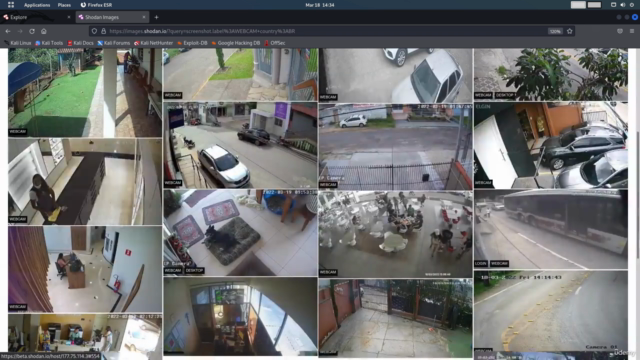This screenshot has width=640, height=360.
Task: Click the Kali applications grid icon
Action: click(x=11, y=5)
